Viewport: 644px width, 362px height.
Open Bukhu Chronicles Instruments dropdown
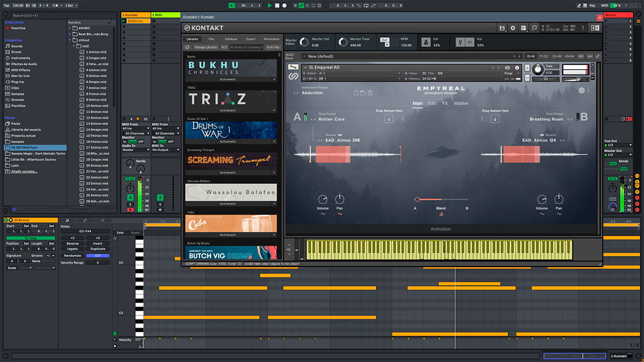pyautogui.click(x=231, y=79)
